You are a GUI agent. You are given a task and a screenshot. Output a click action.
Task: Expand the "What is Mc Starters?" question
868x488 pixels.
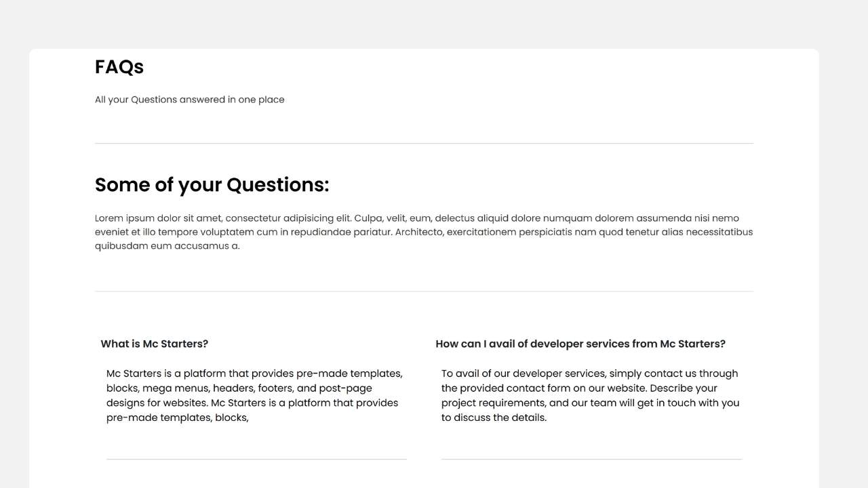click(x=155, y=344)
